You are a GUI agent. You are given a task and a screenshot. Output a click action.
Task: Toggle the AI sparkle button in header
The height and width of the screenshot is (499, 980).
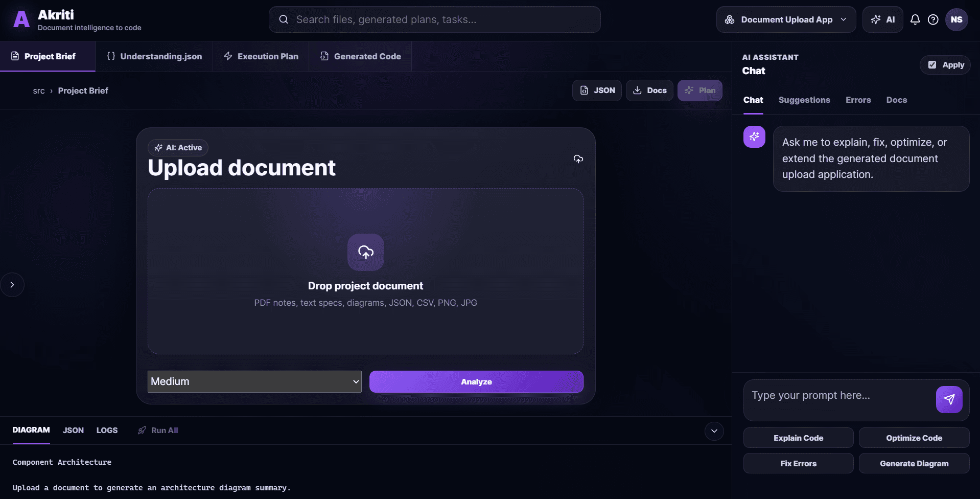[882, 19]
